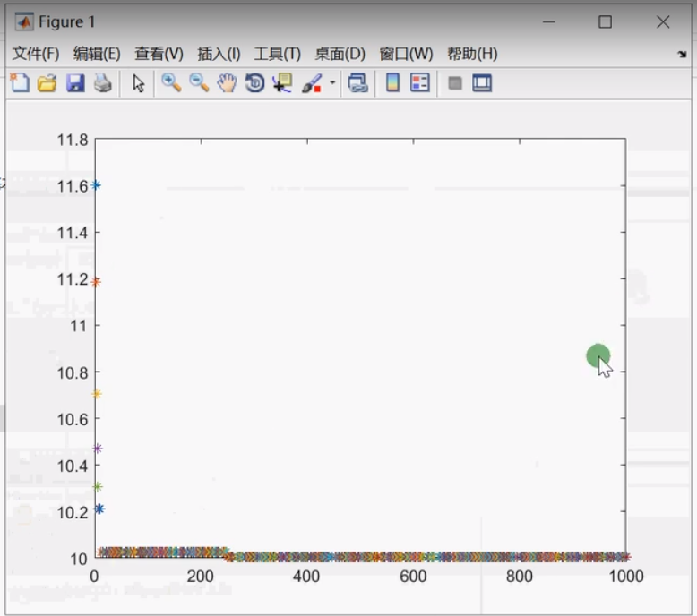Open the 查看(V) menu

(x=159, y=54)
